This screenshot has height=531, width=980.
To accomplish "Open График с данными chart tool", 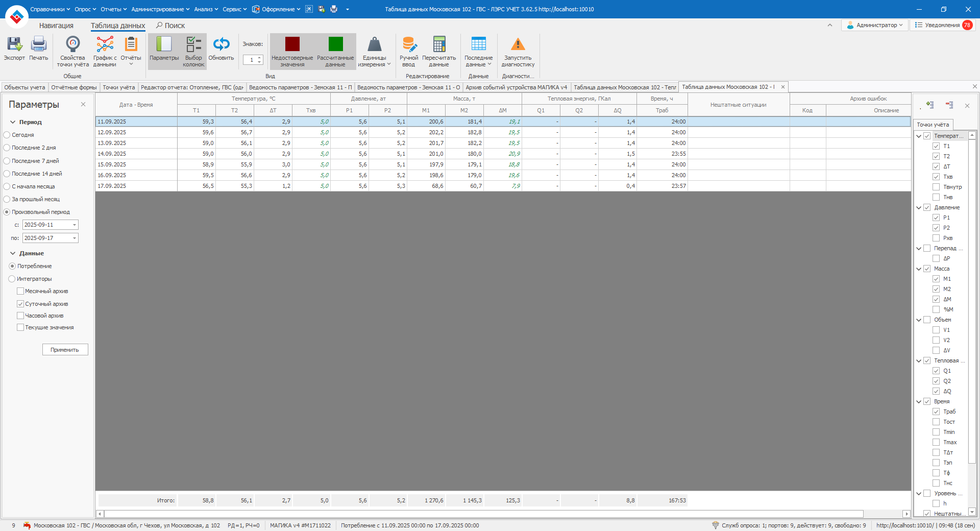I will tap(105, 45).
